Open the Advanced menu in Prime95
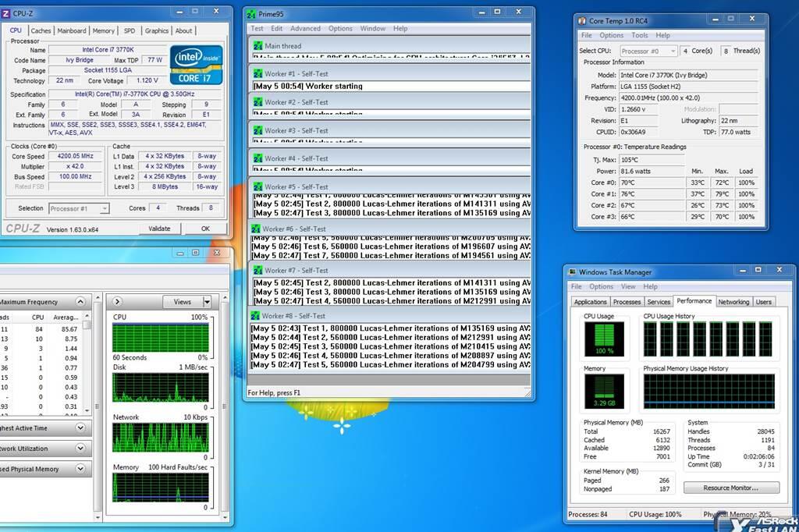The width and height of the screenshot is (799, 532). coord(305,29)
